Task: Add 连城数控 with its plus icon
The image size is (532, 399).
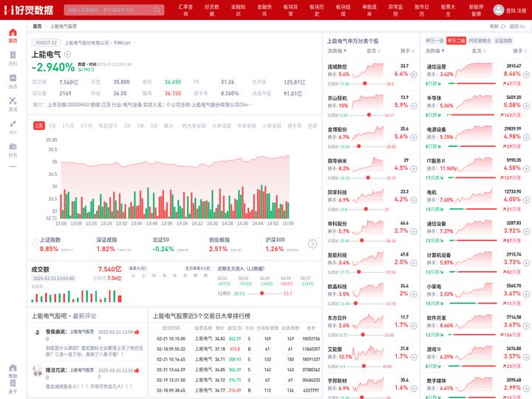Action: [x=414, y=75]
